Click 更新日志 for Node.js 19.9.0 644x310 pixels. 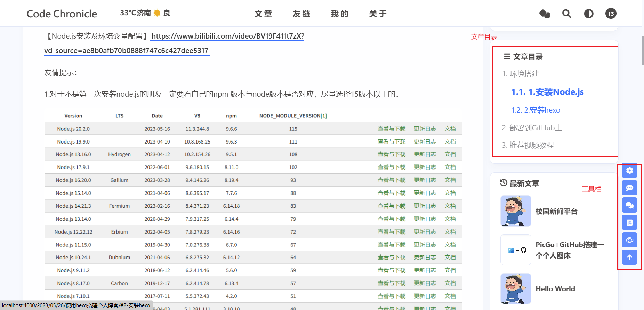(x=425, y=142)
